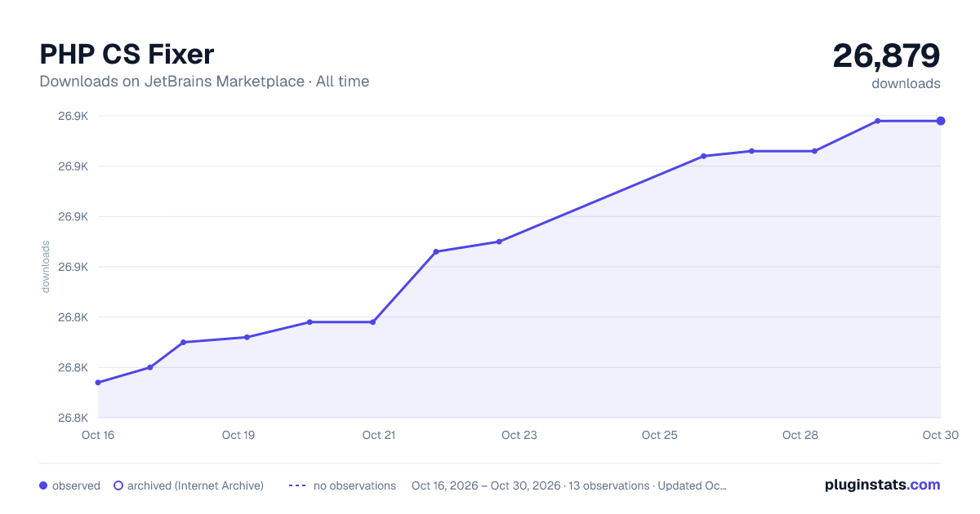The width and height of the screenshot is (980, 514).
Task: Click the 'observed' legend label
Action: pyautogui.click(x=76, y=485)
